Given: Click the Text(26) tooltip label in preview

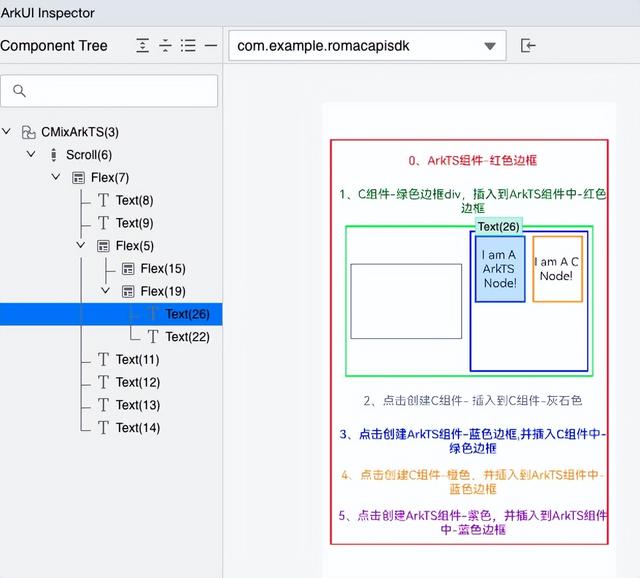Looking at the screenshot, I should click(498, 227).
